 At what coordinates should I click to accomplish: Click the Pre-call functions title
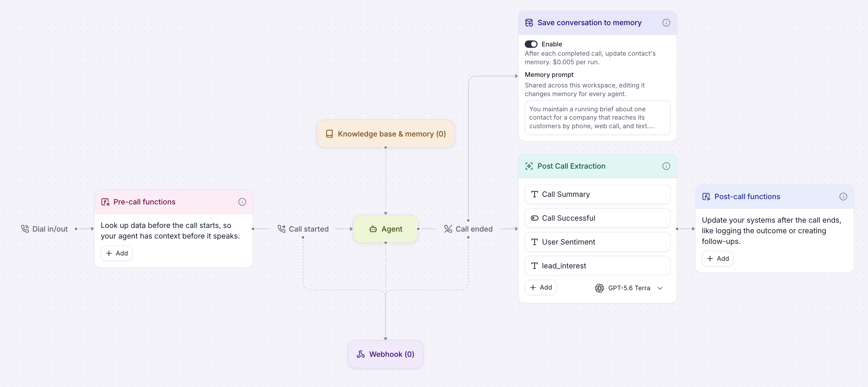144,201
